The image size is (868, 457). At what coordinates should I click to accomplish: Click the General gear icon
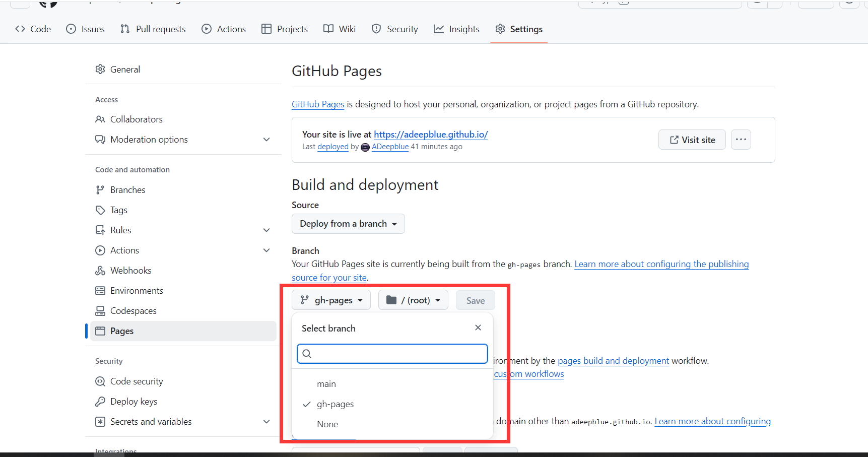coord(100,69)
